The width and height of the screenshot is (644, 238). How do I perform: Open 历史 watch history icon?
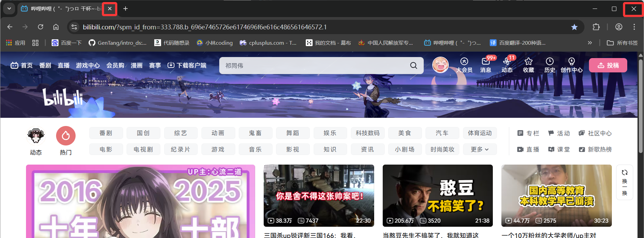point(550,65)
